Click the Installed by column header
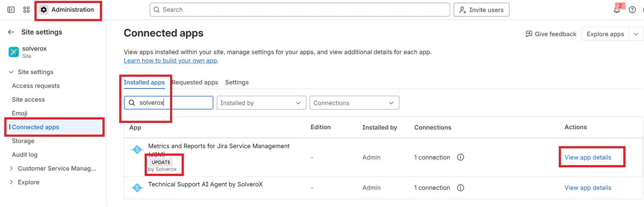The height and width of the screenshot is (207, 644). tap(380, 127)
